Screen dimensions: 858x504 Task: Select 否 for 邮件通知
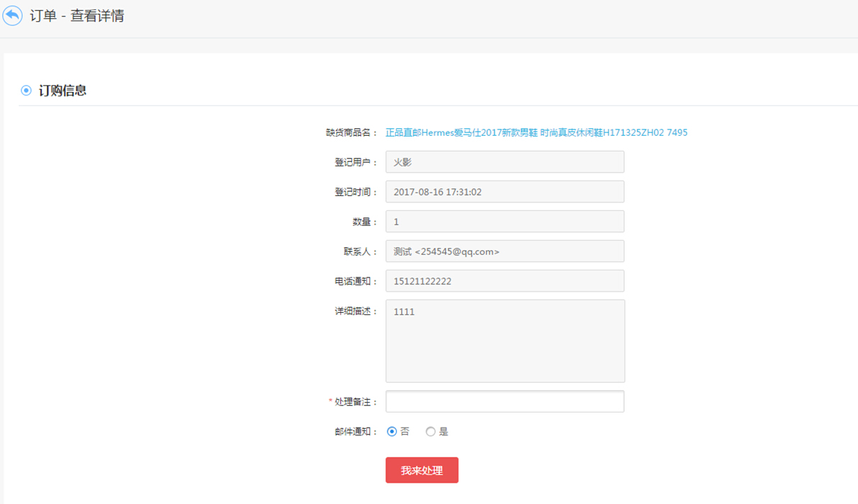(x=392, y=432)
